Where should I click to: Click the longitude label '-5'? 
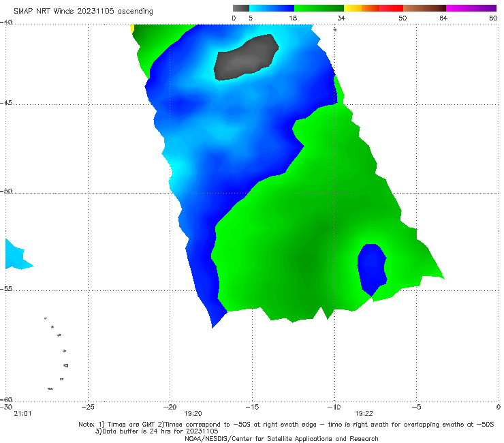click(x=416, y=407)
